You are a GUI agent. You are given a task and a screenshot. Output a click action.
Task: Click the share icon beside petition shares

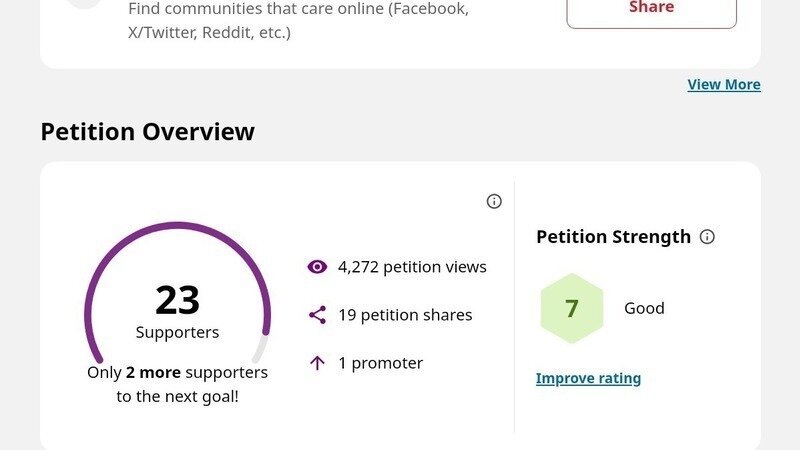pyautogui.click(x=317, y=315)
